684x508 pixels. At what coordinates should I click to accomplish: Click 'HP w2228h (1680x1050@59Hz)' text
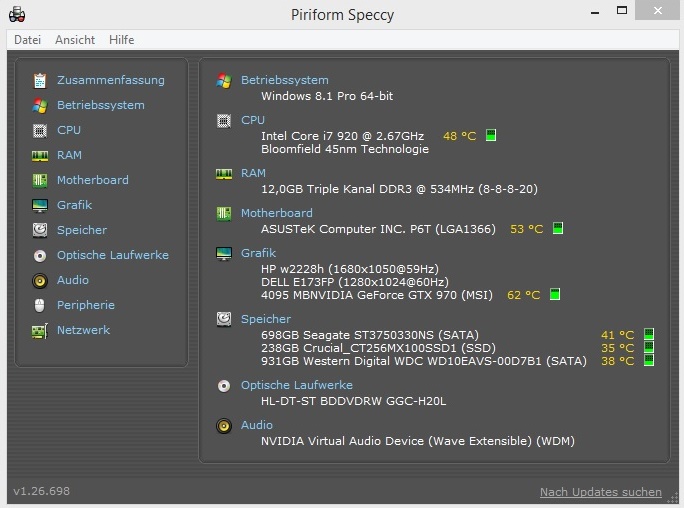pyautogui.click(x=350, y=269)
